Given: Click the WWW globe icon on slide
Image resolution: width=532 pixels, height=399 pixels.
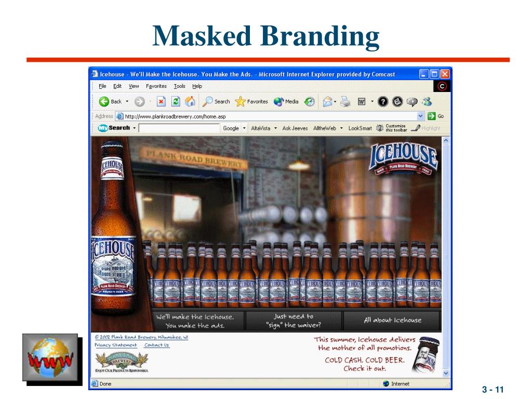Looking at the screenshot, I should coord(50,357).
